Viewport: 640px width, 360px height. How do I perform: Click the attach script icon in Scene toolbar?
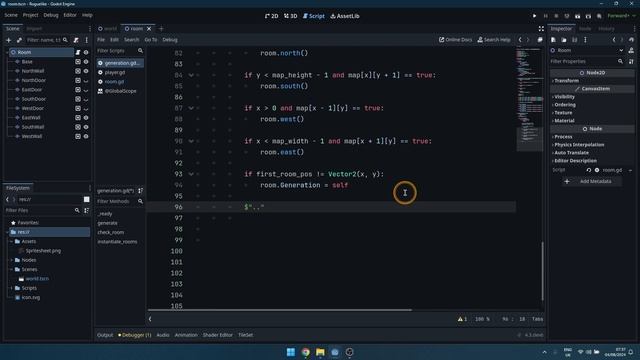click(x=76, y=40)
